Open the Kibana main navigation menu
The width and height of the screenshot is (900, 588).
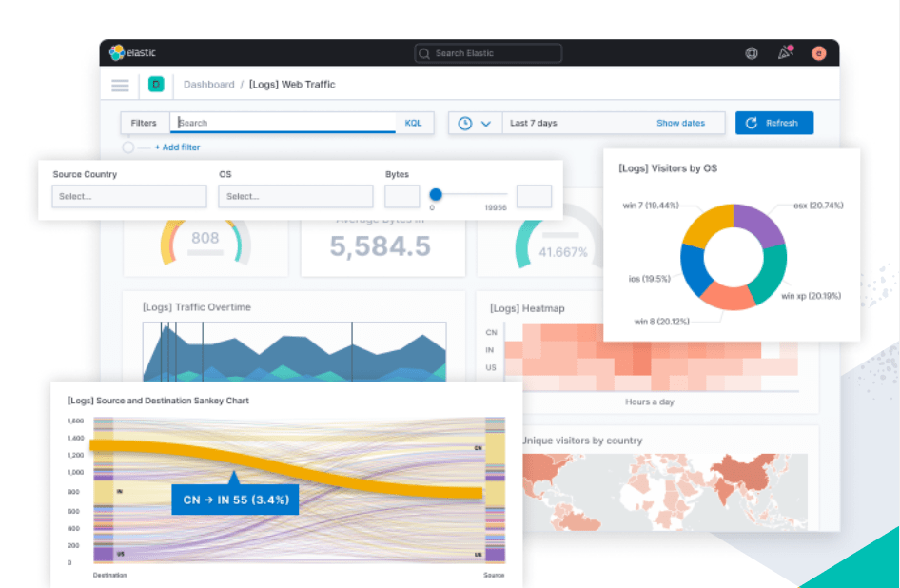120,85
